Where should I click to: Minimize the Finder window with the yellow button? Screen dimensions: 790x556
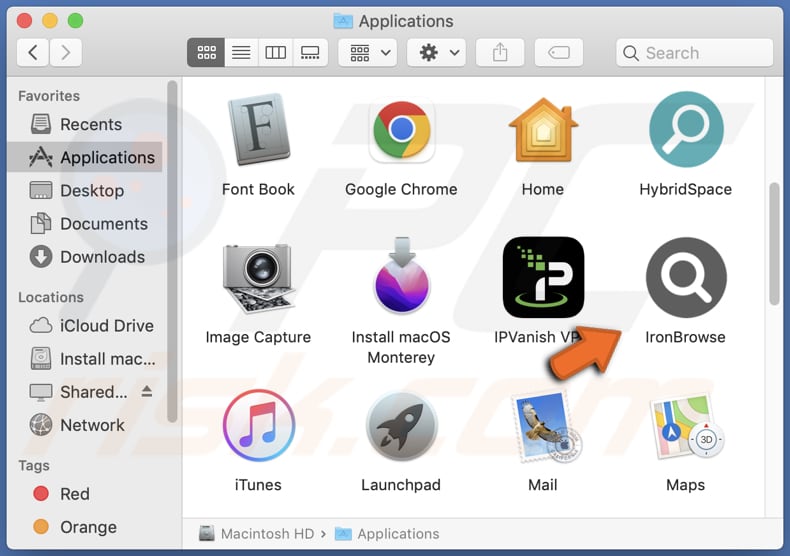coord(50,21)
